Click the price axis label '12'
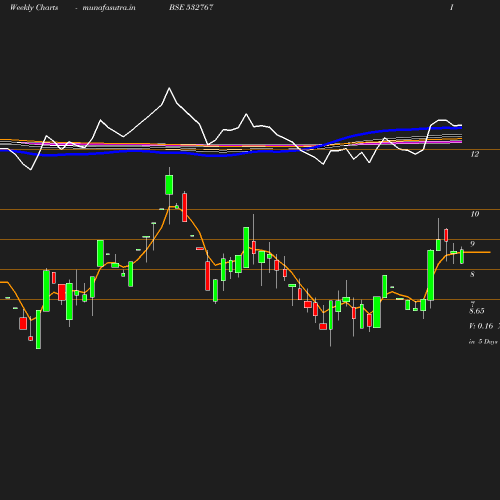 point(475,154)
